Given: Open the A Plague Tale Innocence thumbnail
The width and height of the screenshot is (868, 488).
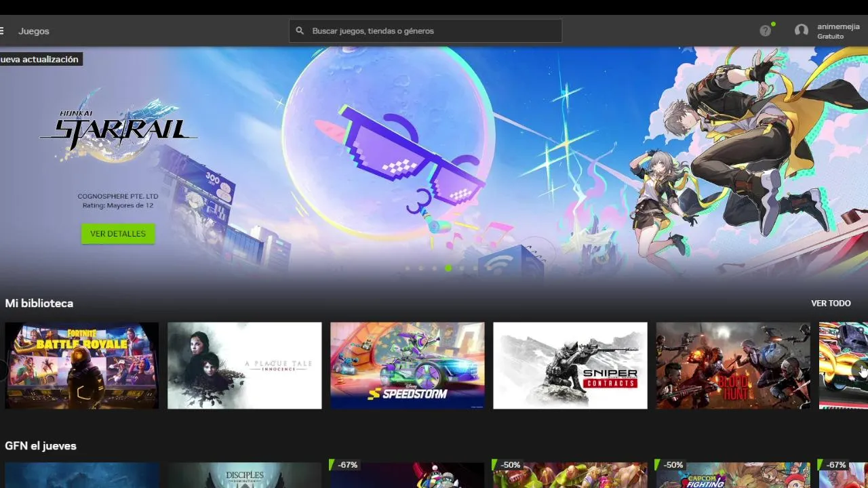Looking at the screenshot, I should (x=245, y=365).
